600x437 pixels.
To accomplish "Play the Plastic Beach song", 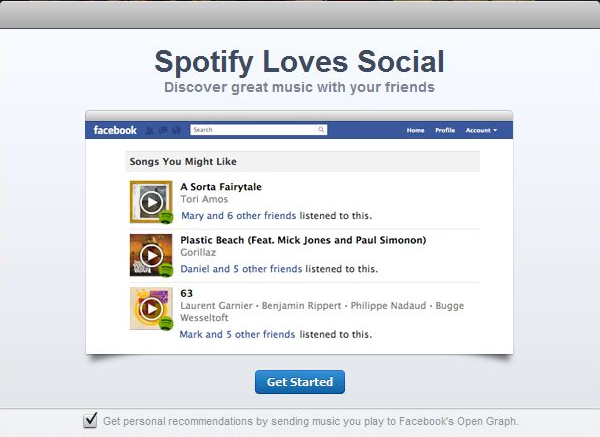I will (151, 255).
